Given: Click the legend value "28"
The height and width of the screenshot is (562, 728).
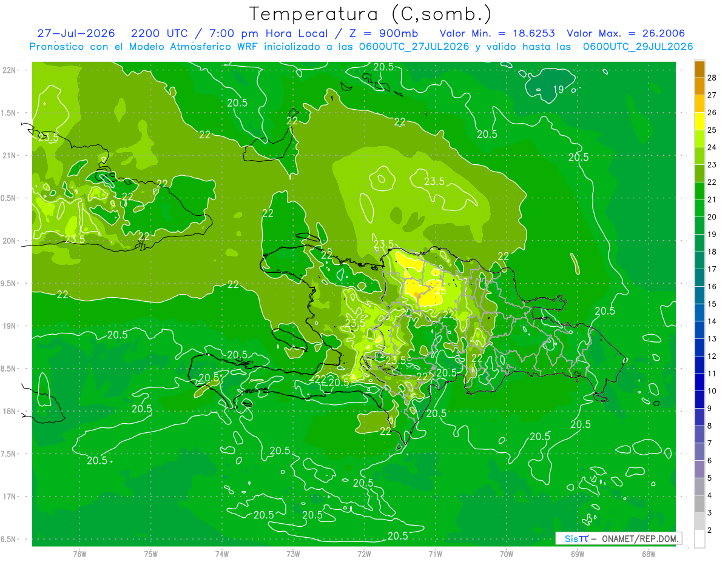Looking at the screenshot, I should click(713, 78).
